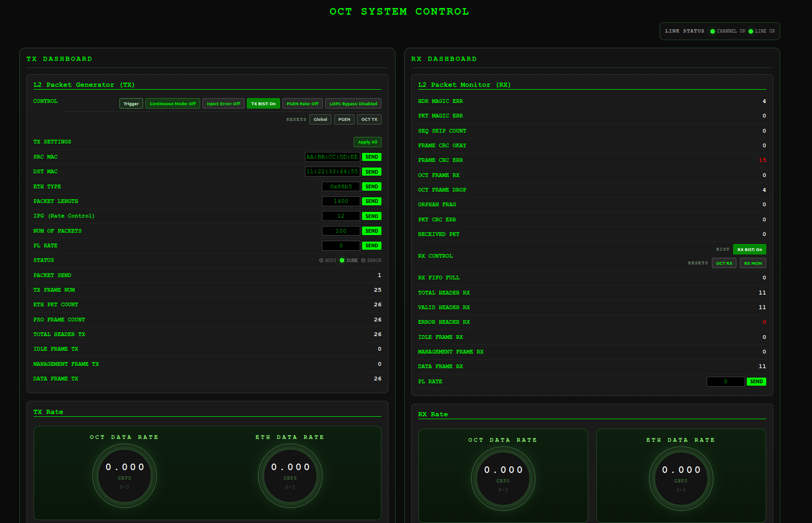Focus the PACKET LENGTH input field

point(341,201)
